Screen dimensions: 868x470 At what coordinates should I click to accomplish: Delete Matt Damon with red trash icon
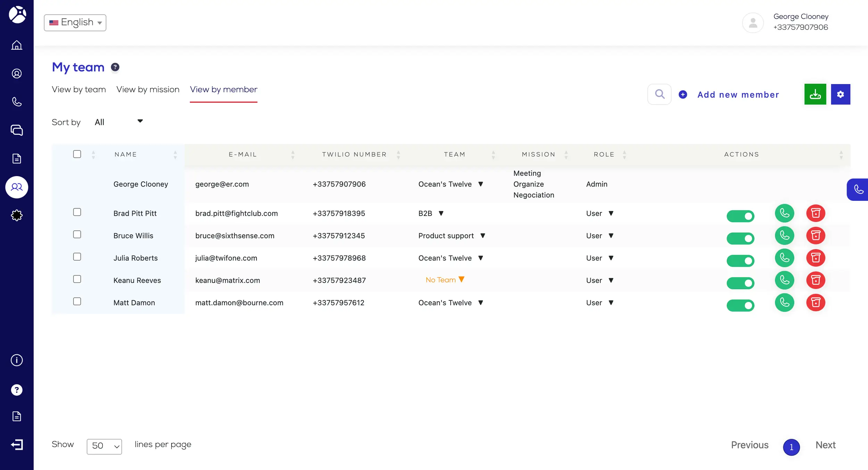click(x=815, y=302)
